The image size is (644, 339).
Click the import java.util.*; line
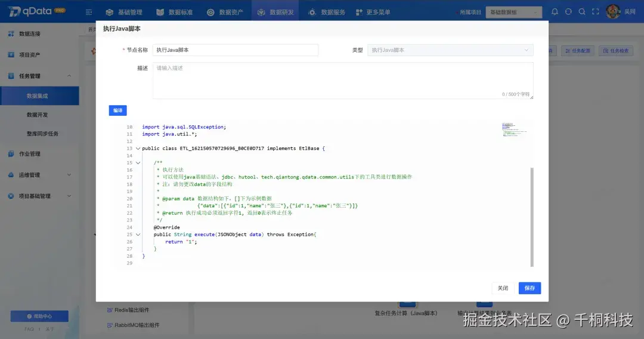[x=169, y=134]
